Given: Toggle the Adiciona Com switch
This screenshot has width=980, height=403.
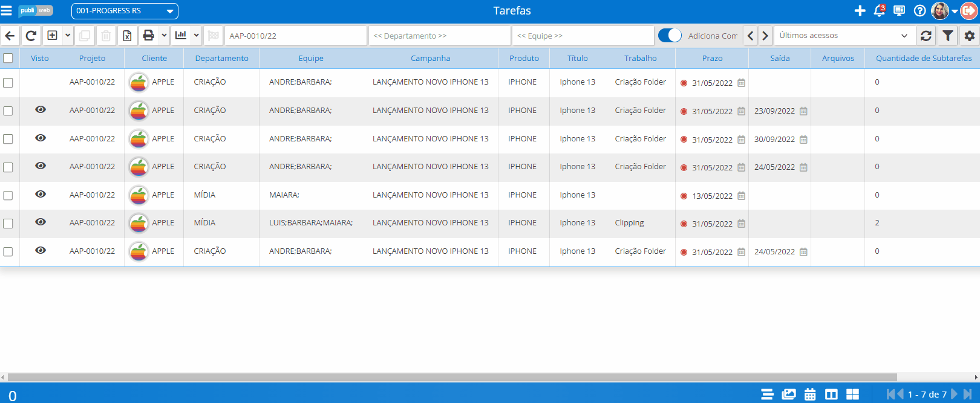Looking at the screenshot, I should pyautogui.click(x=670, y=36).
